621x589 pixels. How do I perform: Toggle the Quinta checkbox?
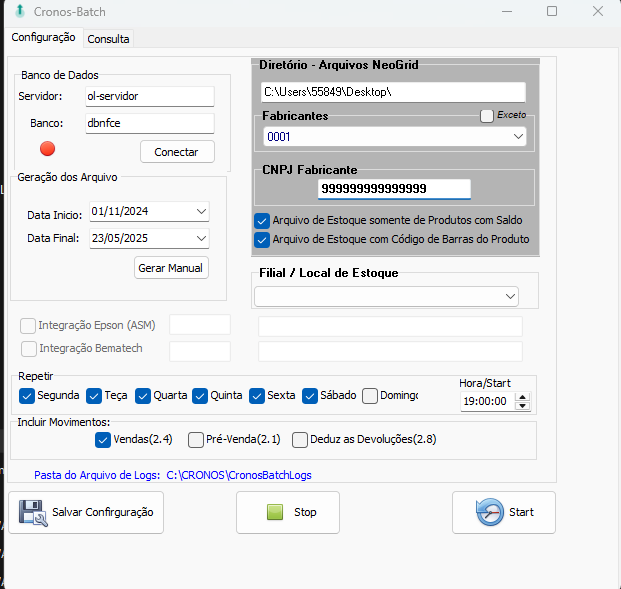200,396
